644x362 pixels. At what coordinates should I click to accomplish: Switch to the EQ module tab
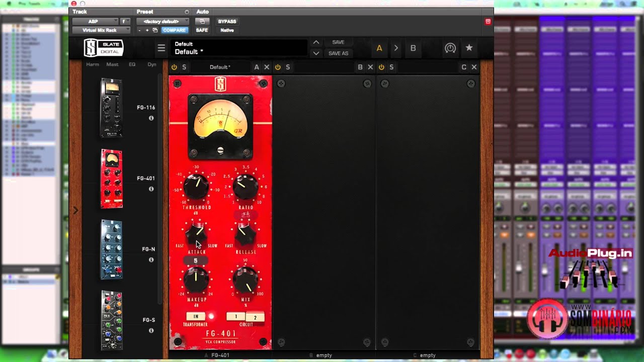click(x=132, y=64)
